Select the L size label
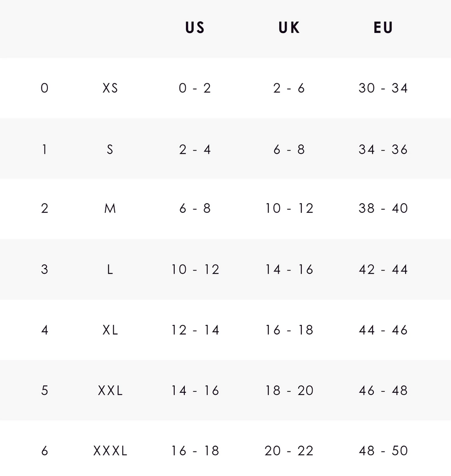 pos(110,269)
